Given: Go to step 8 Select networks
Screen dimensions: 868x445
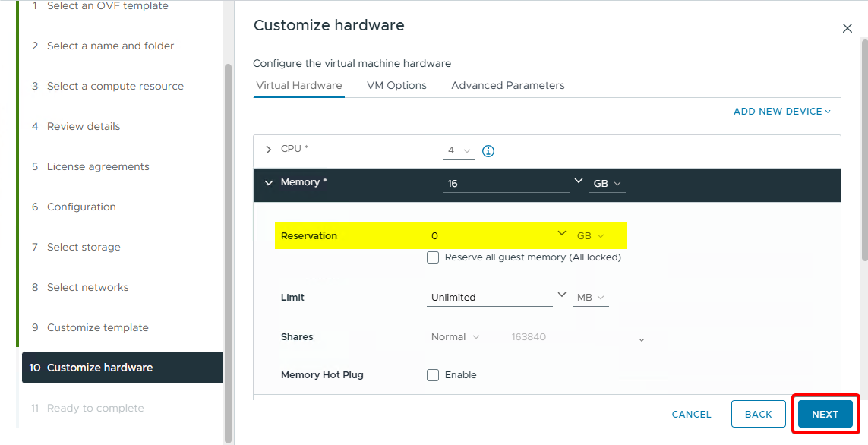Looking at the screenshot, I should (x=87, y=287).
